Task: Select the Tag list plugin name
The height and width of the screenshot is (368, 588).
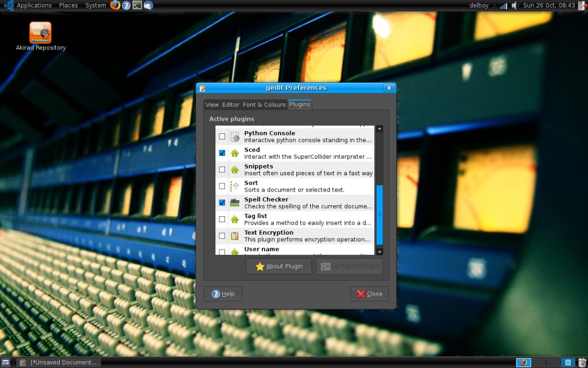Action: [x=256, y=216]
